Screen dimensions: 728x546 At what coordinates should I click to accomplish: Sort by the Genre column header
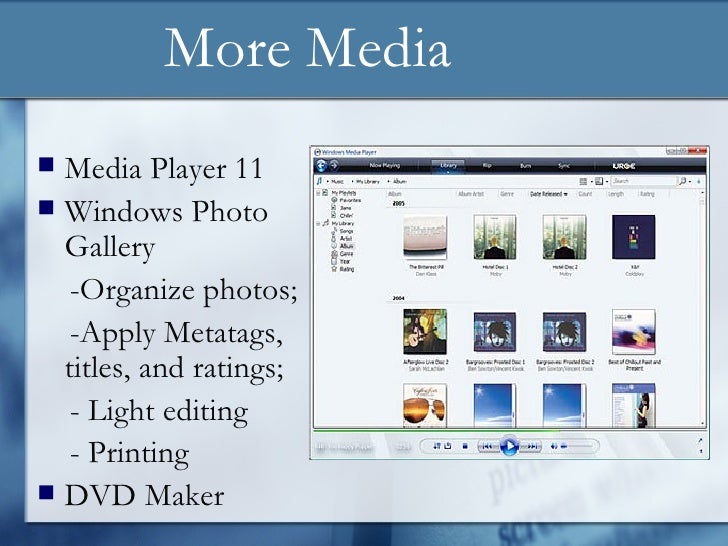click(507, 194)
